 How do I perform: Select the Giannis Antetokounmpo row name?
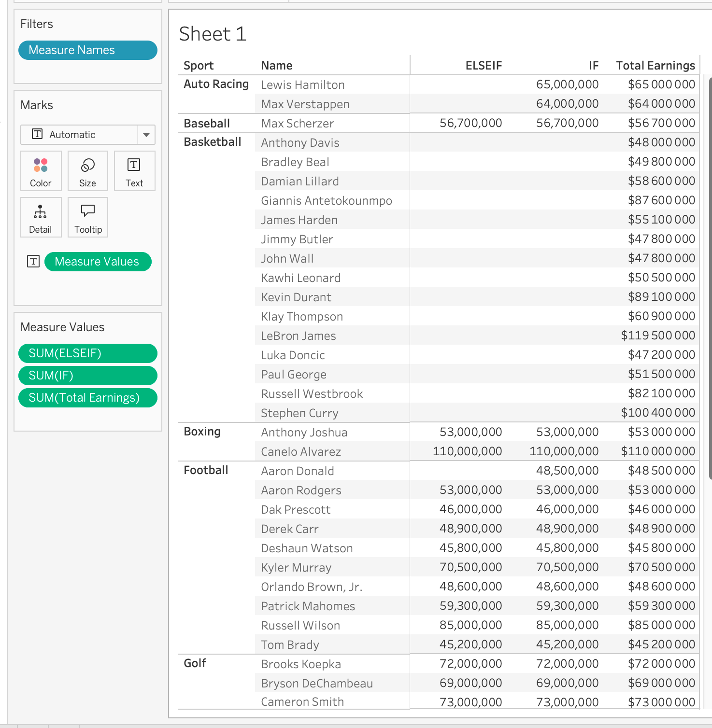click(327, 201)
